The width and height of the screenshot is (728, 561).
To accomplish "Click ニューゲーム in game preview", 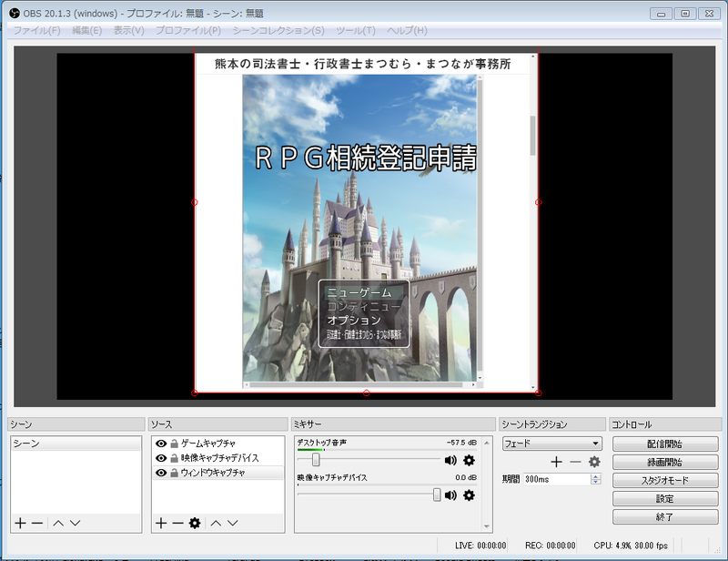I will 359,292.
